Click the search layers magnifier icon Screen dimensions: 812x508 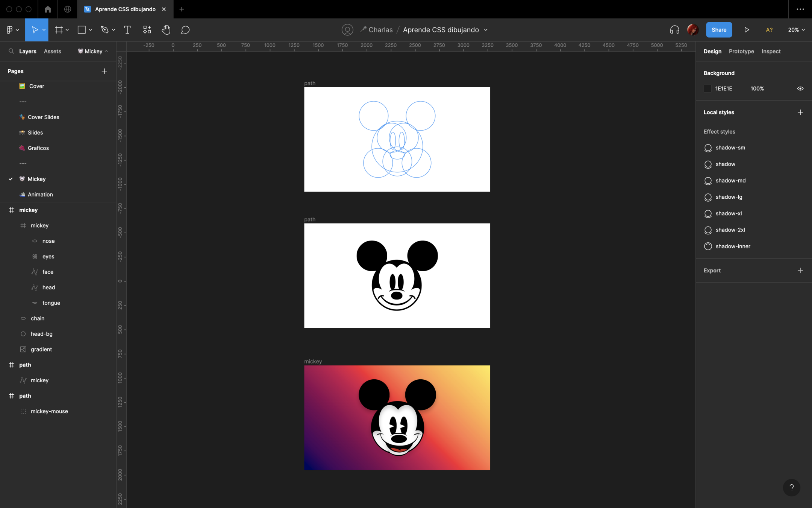(11, 51)
